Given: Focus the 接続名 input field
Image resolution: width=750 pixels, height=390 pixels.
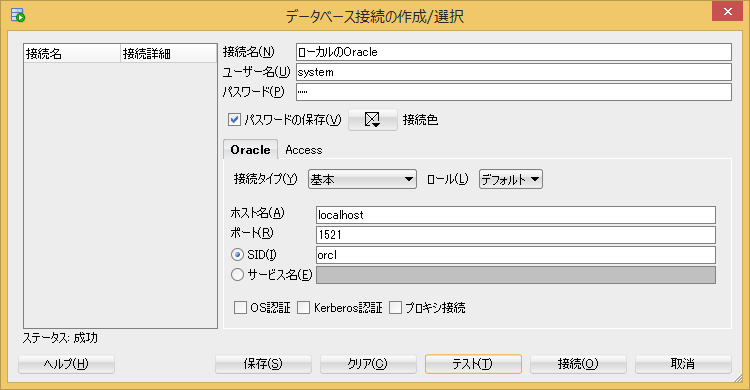Looking at the screenshot, I should coord(514,52).
